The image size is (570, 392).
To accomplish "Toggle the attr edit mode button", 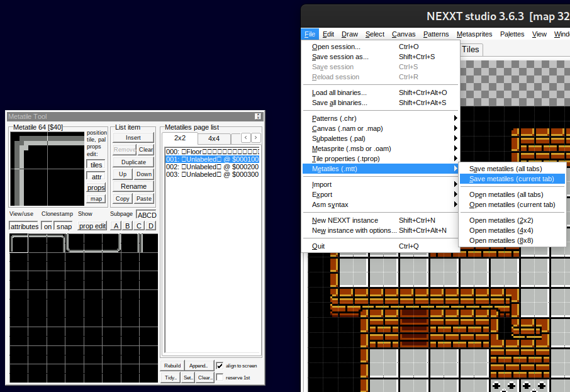I will point(96,177).
